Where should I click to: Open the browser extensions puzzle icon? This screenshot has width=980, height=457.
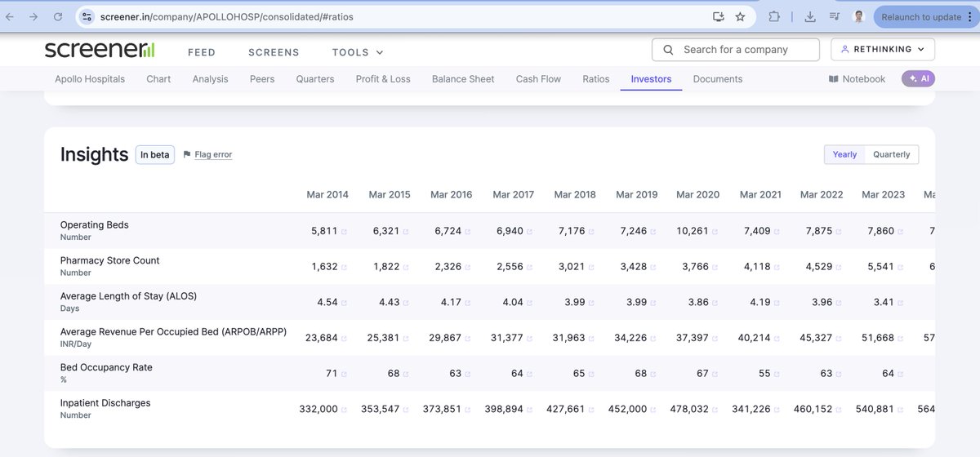tap(774, 16)
